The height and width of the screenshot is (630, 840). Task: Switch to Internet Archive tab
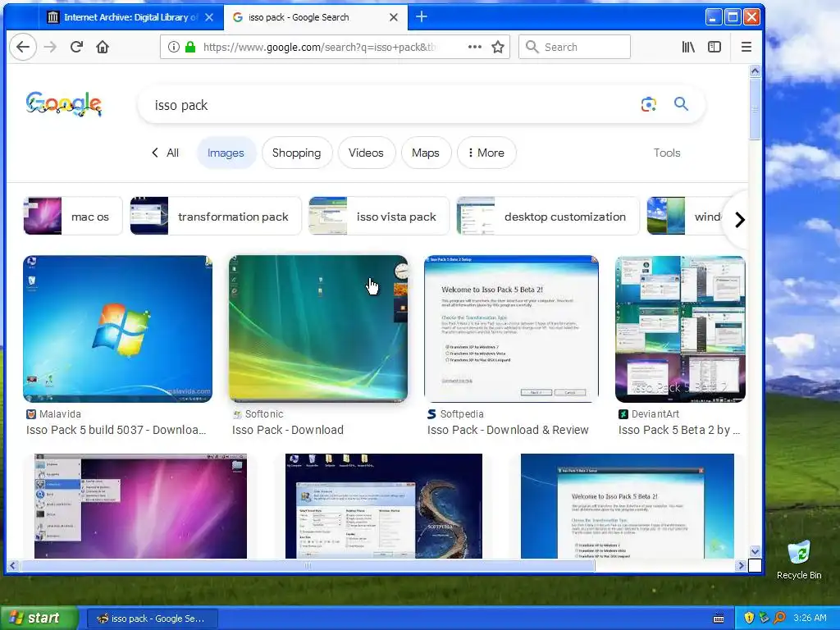[x=130, y=17]
